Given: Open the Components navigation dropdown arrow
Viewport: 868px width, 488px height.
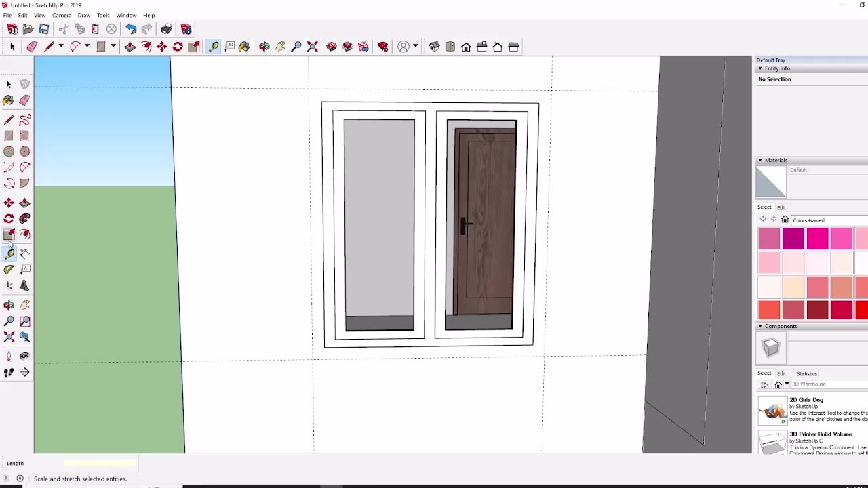Looking at the screenshot, I should click(787, 384).
